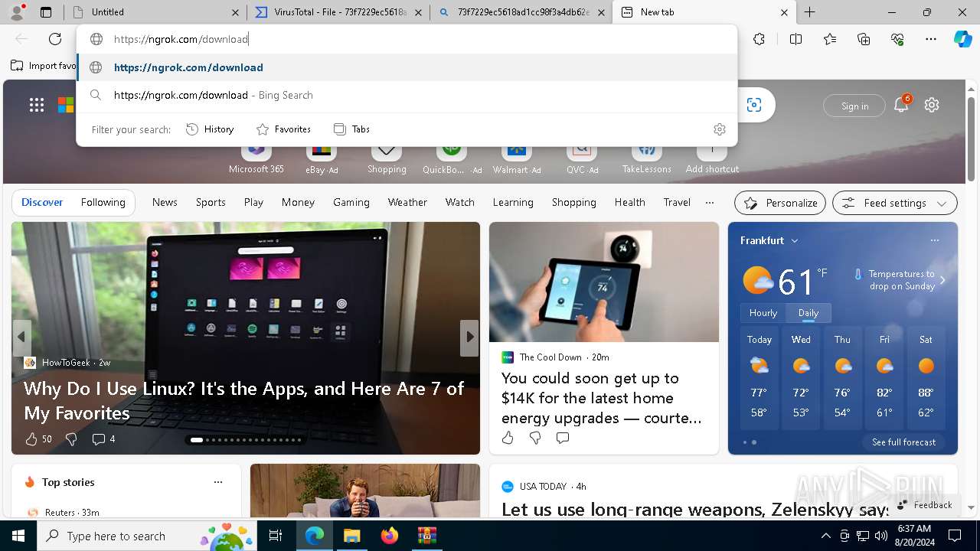Open the News feed category
Viewport: 980px width, 551px height.
tap(165, 203)
